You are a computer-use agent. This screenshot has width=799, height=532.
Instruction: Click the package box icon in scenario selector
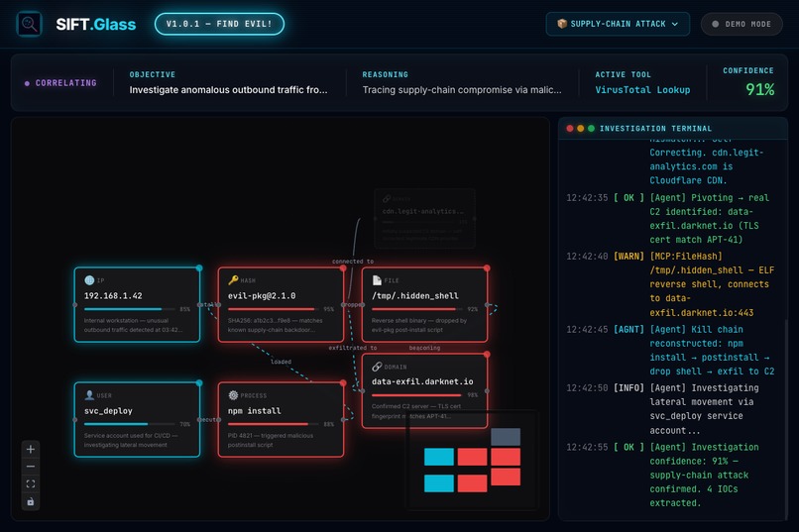562,24
